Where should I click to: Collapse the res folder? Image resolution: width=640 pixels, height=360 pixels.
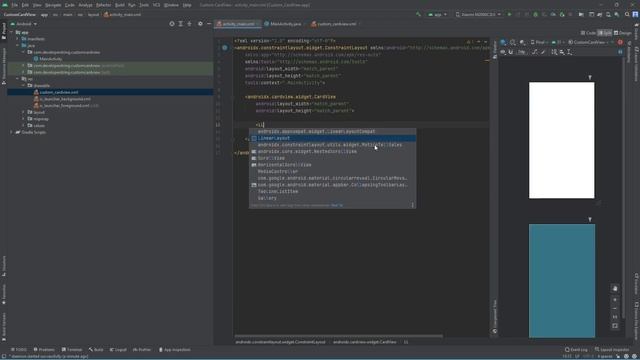pos(18,79)
